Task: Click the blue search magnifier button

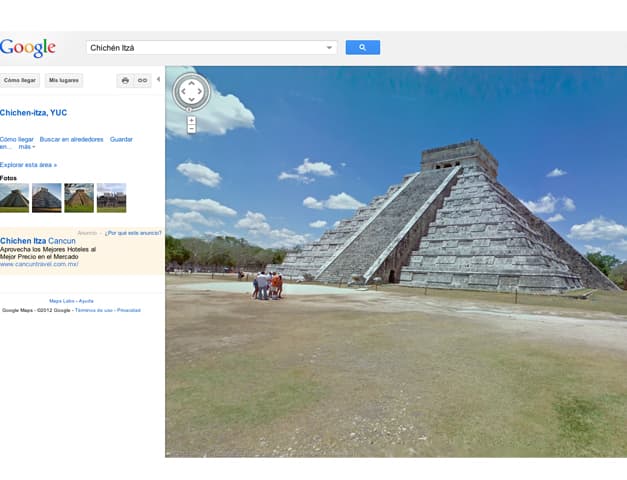Action: coord(362,47)
